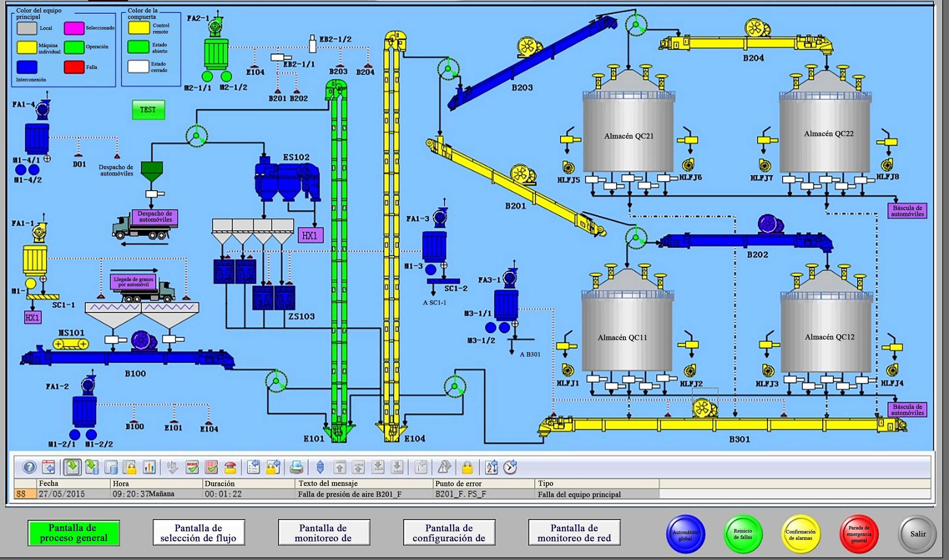Click the selected message list icon
Screen dimensions: 949x560
tap(72, 468)
